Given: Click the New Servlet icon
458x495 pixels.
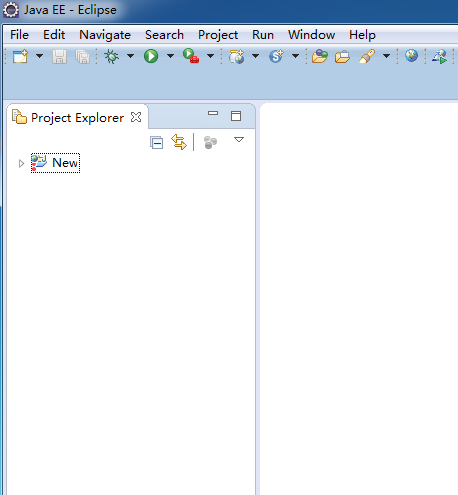Looking at the screenshot, I should [276, 56].
